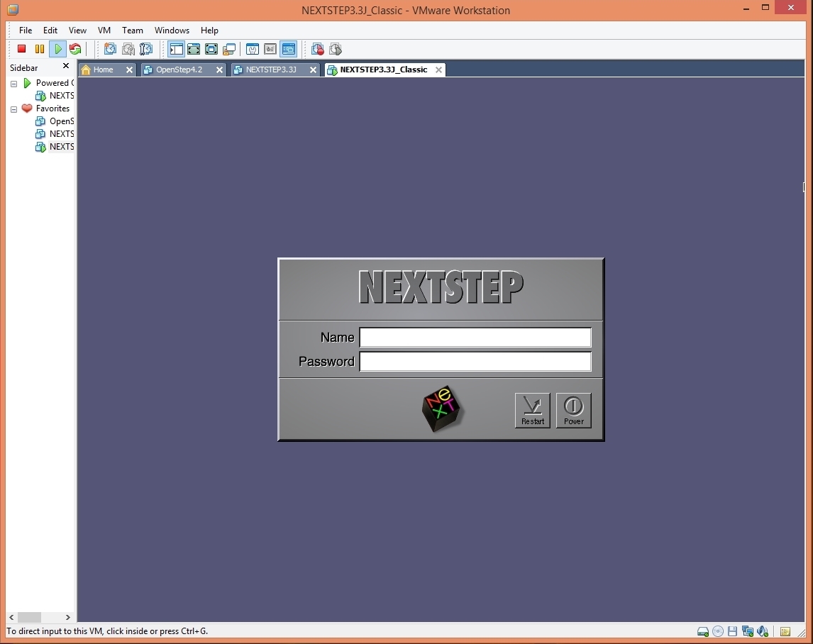Open the Snapshot Manager toolbar icon
This screenshot has height=644, width=813.
tap(146, 49)
